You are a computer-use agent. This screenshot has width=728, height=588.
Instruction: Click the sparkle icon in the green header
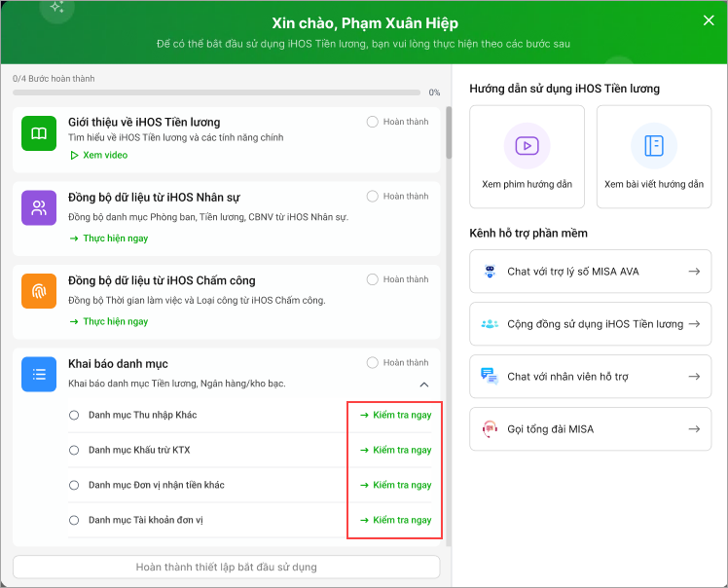[57, 7]
